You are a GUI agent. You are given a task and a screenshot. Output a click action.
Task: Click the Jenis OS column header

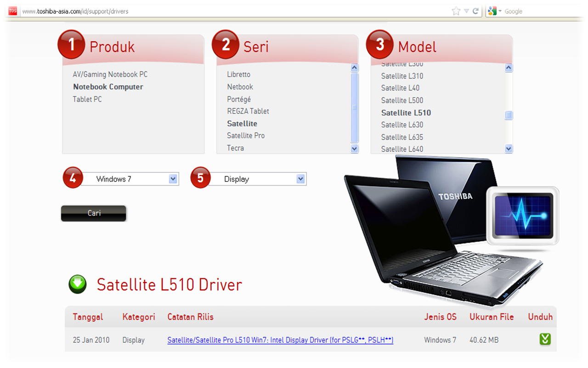(x=440, y=317)
